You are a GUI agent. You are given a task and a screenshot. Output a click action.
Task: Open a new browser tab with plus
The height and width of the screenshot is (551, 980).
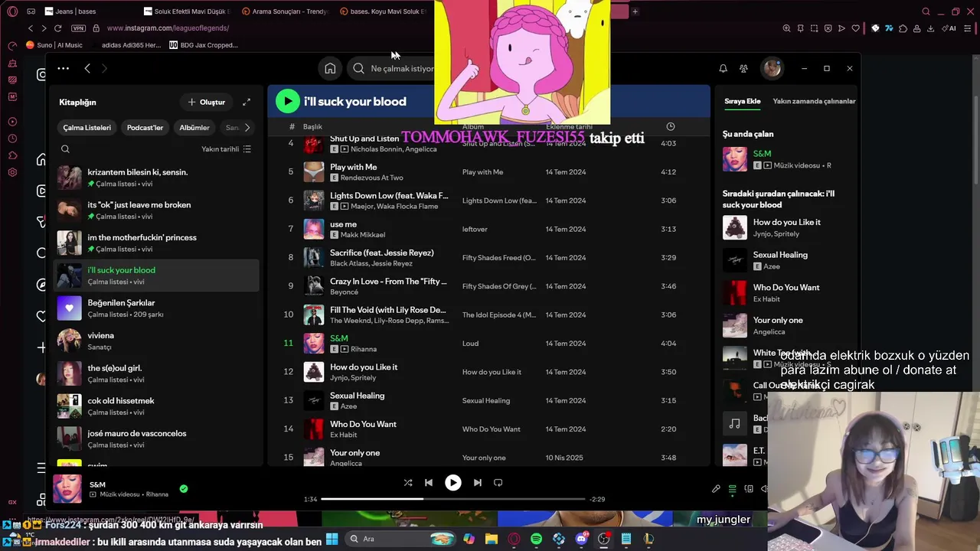635,11
